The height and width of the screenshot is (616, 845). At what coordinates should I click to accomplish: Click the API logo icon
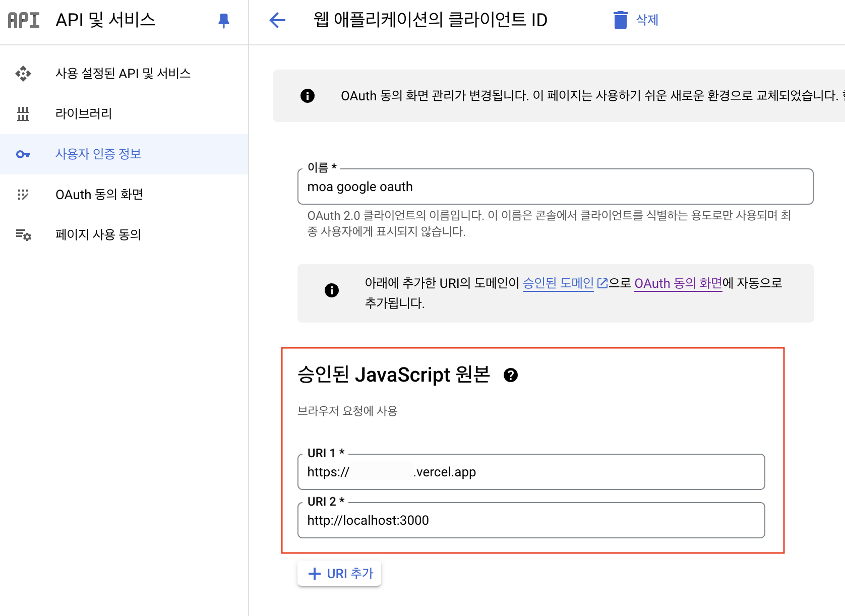coord(24,20)
